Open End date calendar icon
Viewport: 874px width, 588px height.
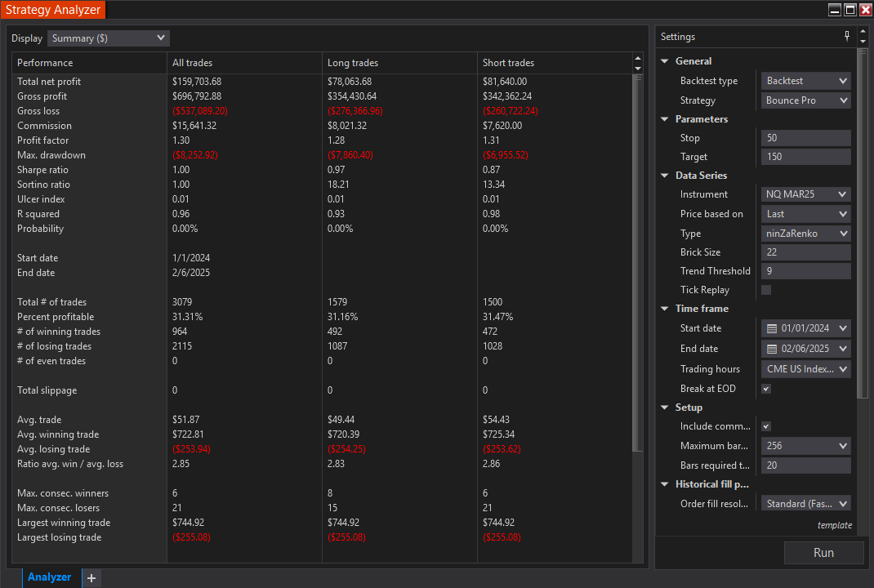tap(771, 349)
